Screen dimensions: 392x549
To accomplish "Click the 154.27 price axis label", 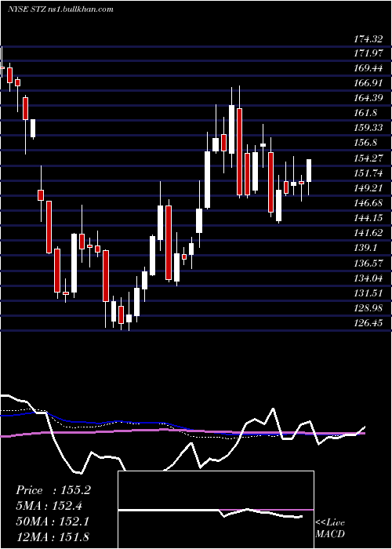I will click(x=368, y=158).
